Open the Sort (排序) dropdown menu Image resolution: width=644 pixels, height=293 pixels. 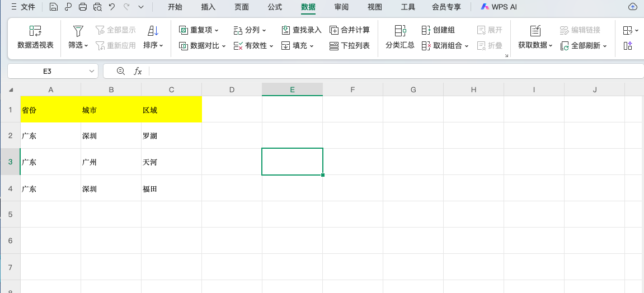[153, 45]
